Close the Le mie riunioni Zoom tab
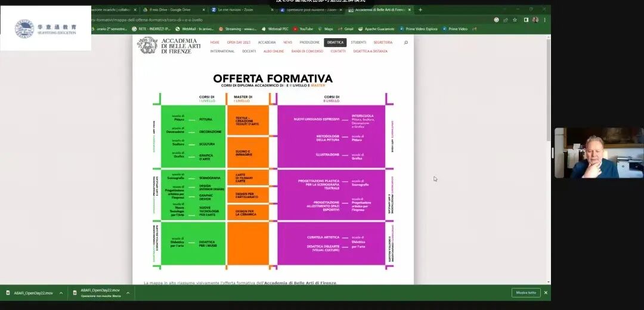This screenshot has width=644, height=310. [x=272, y=10]
